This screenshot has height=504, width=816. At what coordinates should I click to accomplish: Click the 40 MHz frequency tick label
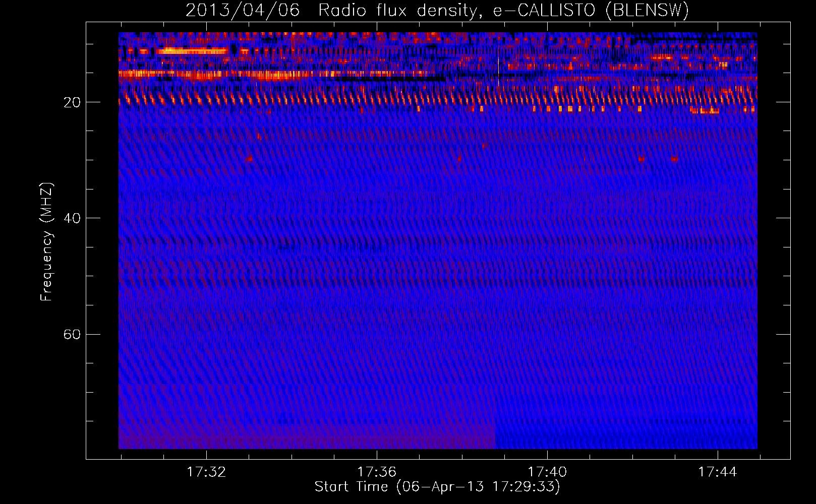(x=72, y=218)
